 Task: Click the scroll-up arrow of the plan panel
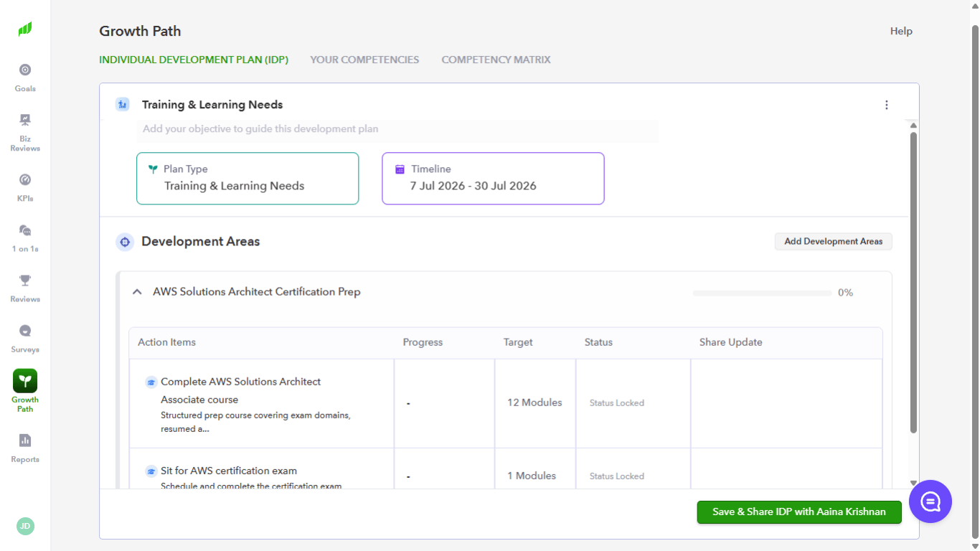(913, 126)
